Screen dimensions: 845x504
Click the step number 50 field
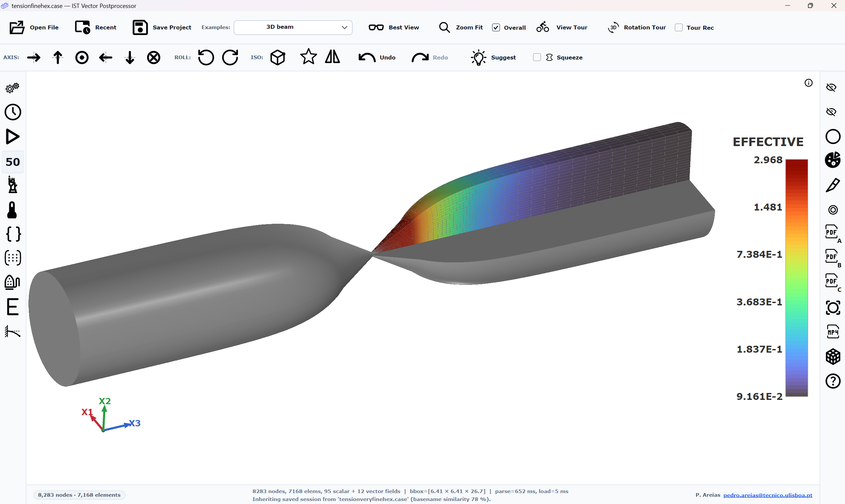point(13,162)
